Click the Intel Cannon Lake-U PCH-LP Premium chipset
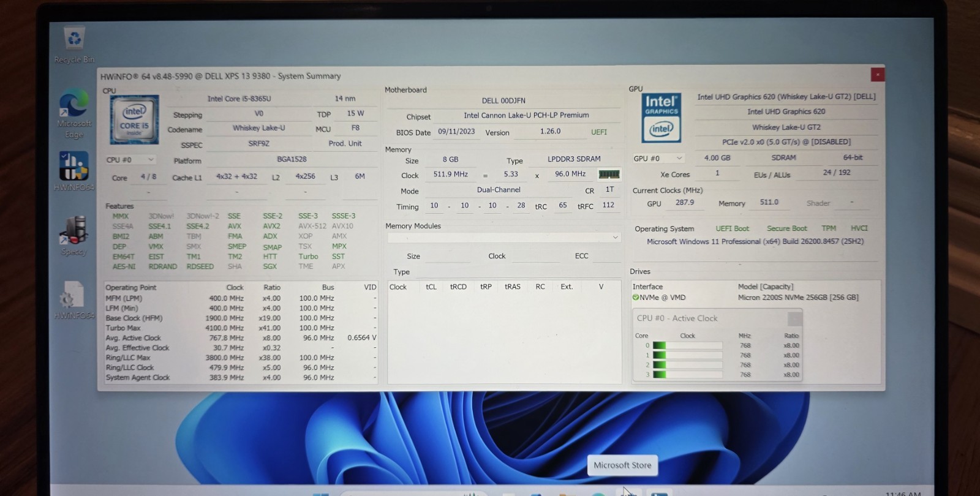 pos(526,115)
